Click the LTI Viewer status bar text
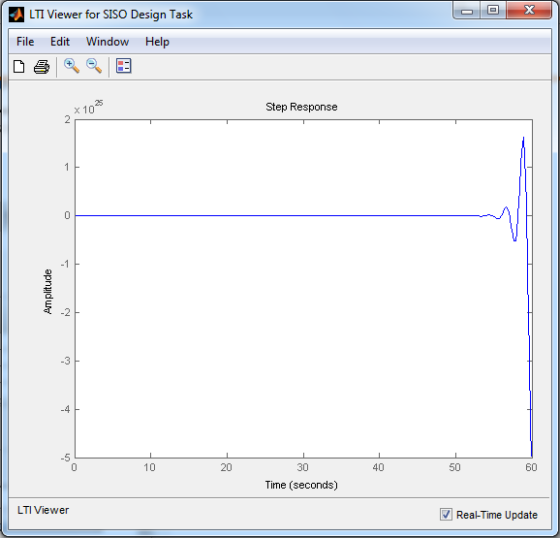 (43, 510)
